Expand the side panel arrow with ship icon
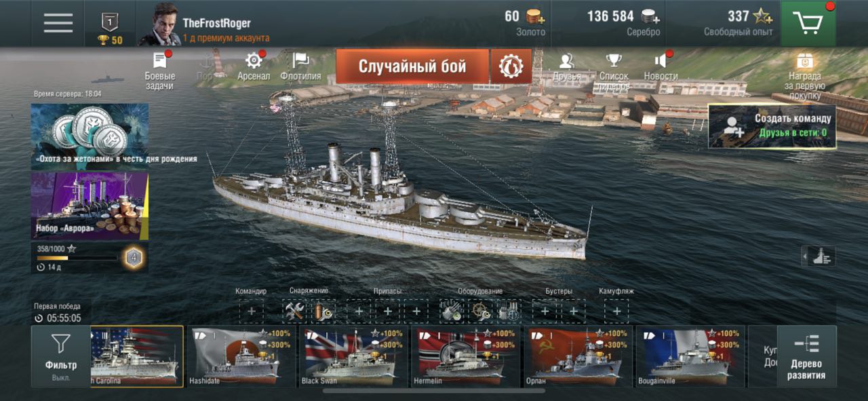 [818, 256]
